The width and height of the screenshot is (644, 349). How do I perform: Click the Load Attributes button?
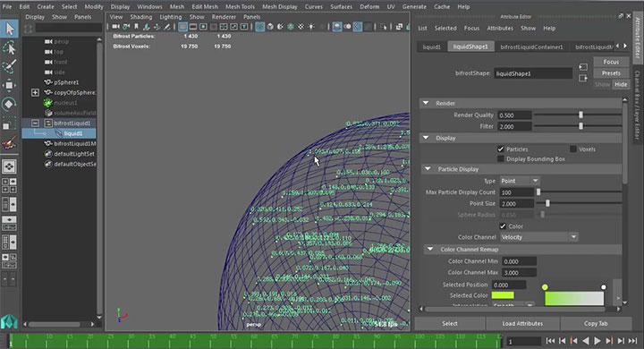point(522,324)
